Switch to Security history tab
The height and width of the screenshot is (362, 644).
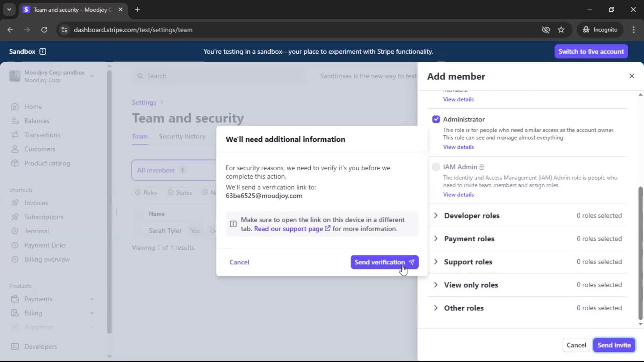pos(182,136)
